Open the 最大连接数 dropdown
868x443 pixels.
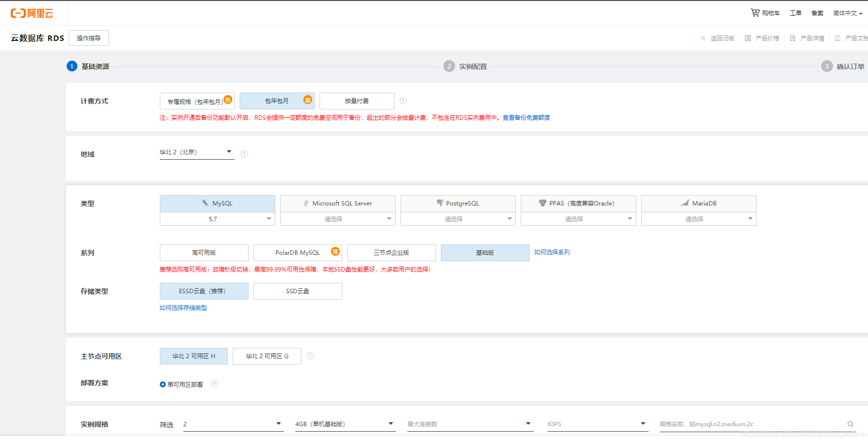470,424
